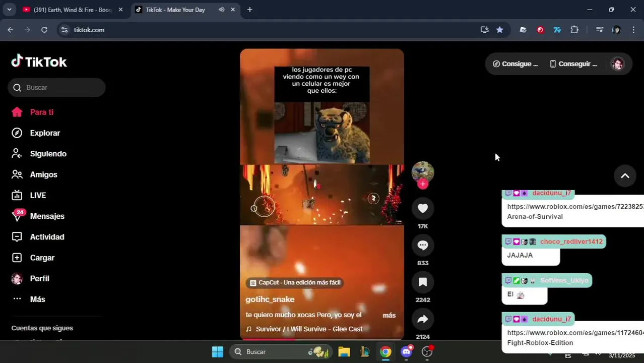Image resolution: width=644 pixels, height=363 pixels.
Task: Open the Survivor / I Will Survive sound
Action: click(x=304, y=329)
